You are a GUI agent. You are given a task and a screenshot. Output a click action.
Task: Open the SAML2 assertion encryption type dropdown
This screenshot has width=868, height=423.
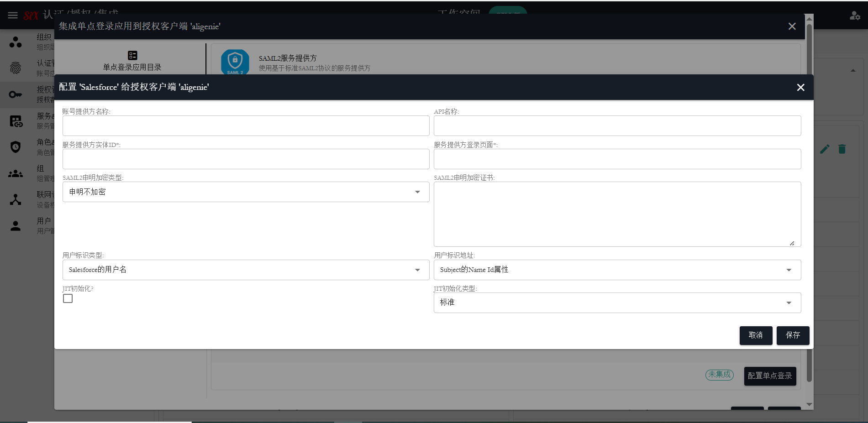pyautogui.click(x=246, y=192)
